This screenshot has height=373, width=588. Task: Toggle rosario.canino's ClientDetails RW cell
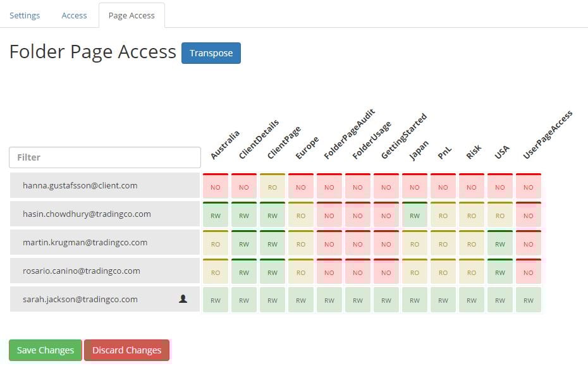[x=244, y=271]
